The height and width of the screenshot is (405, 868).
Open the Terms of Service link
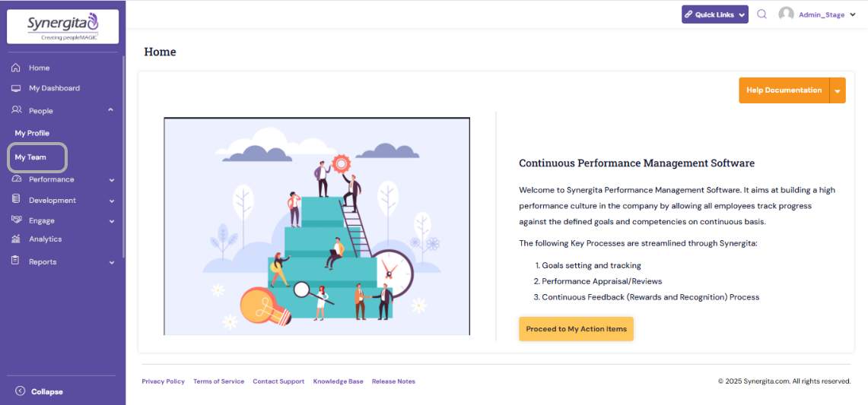coord(218,381)
